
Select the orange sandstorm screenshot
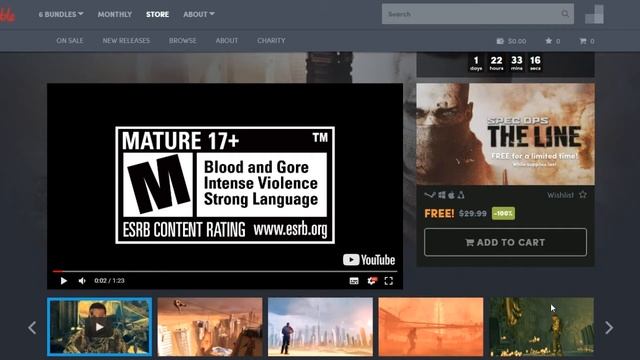coord(431,327)
